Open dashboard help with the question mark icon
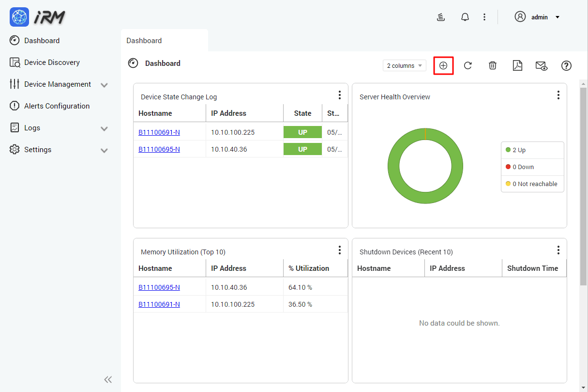 click(x=566, y=65)
